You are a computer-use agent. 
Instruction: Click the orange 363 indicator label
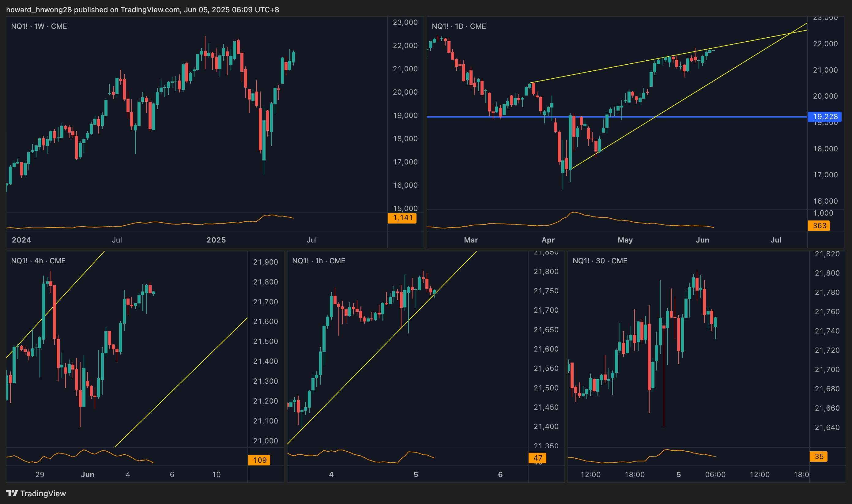pyautogui.click(x=819, y=225)
